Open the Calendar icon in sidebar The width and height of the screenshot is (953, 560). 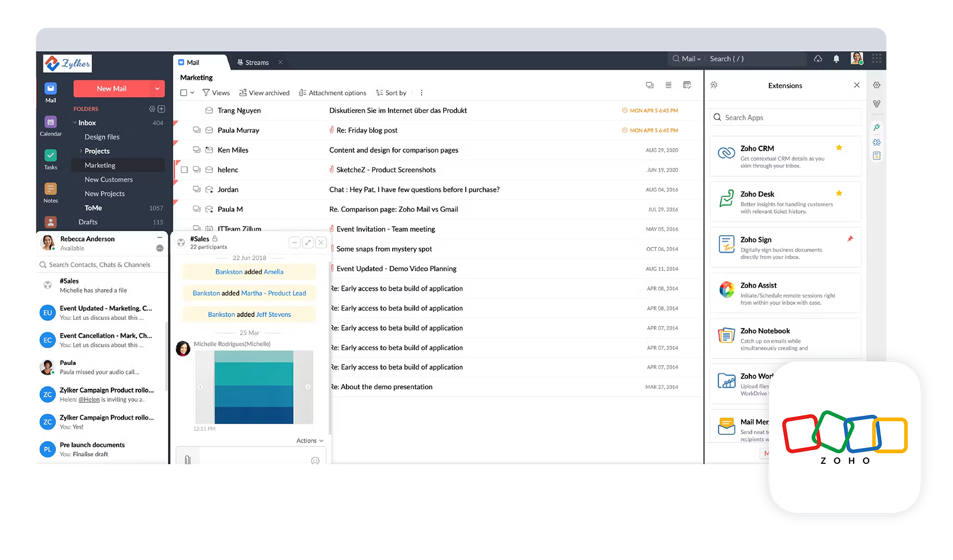tap(51, 123)
